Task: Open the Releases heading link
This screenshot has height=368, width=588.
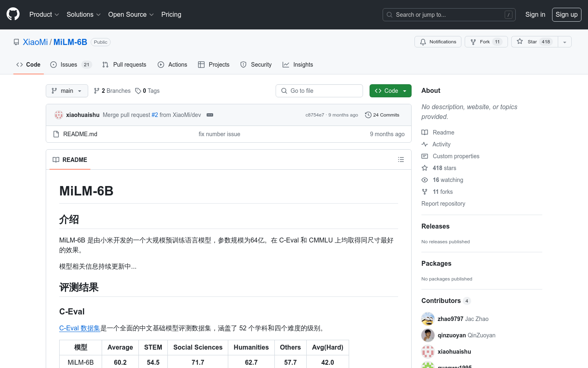Action: 435,226
